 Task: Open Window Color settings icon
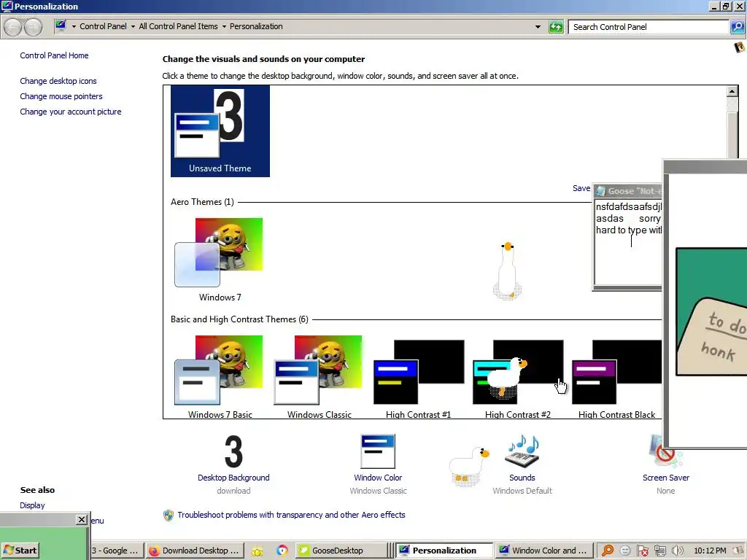pyautogui.click(x=378, y=451)
